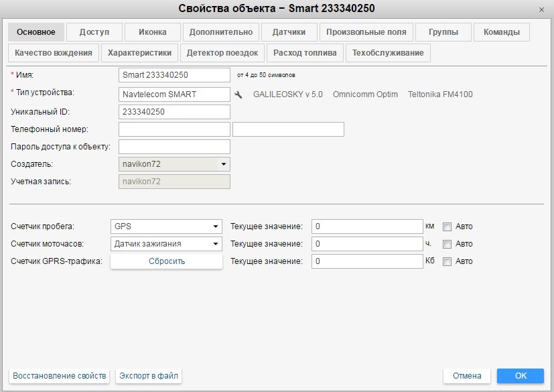The width and height of the screenshot is (554, 392).
Task: Open the Расход топлива tab
Action: click(305, 53)
